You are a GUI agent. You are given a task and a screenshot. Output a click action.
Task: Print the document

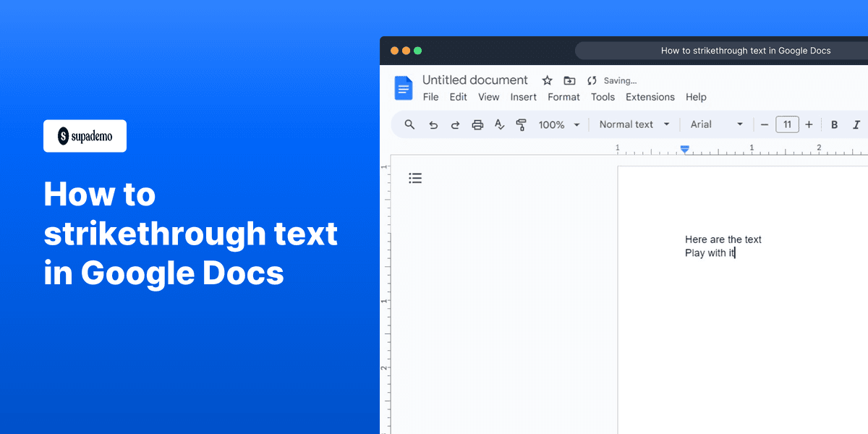(x=477, y=124)
